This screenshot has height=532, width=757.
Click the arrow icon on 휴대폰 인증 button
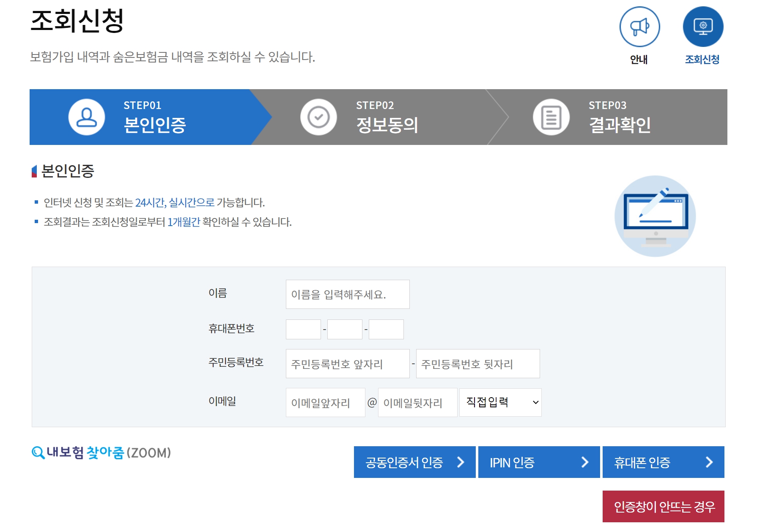(711, 462)
